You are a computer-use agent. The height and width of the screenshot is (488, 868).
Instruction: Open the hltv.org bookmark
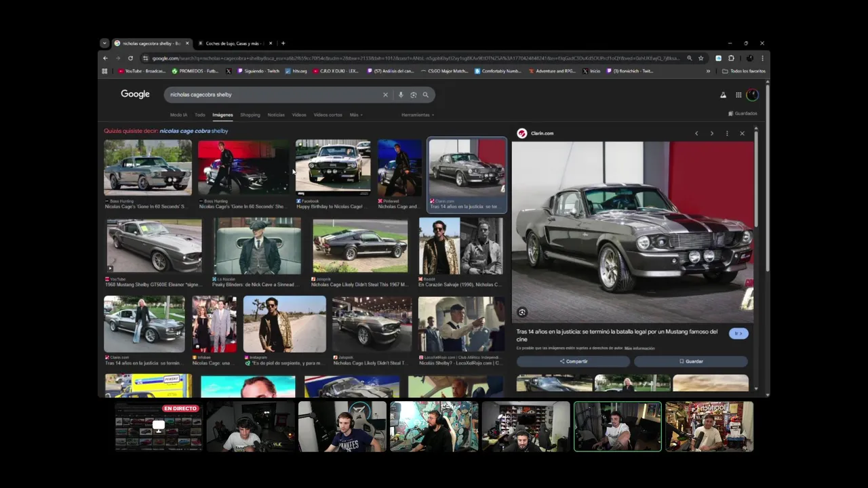click(x=296, y=71)
